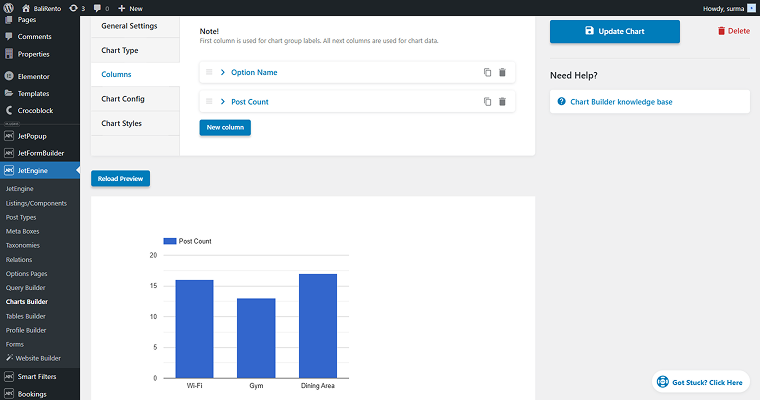Open the comments bubble in admin bar
Viewport: 760px width, 400px height.
click(x=97, y=8)
